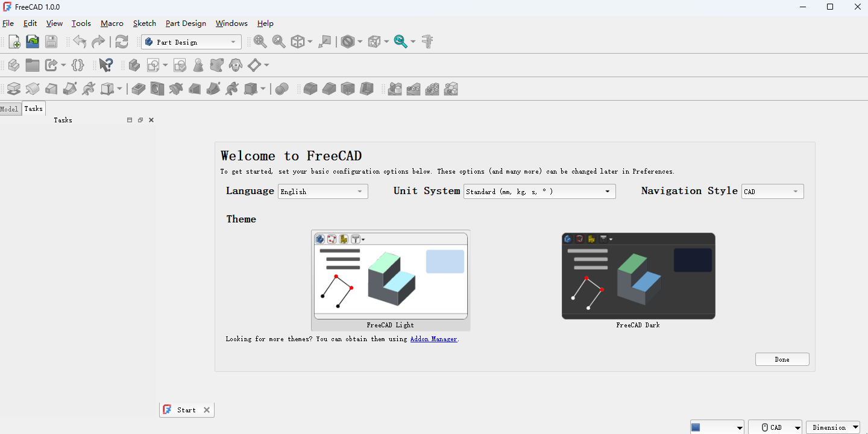Click the Undo arrow icon

(80, 42)
